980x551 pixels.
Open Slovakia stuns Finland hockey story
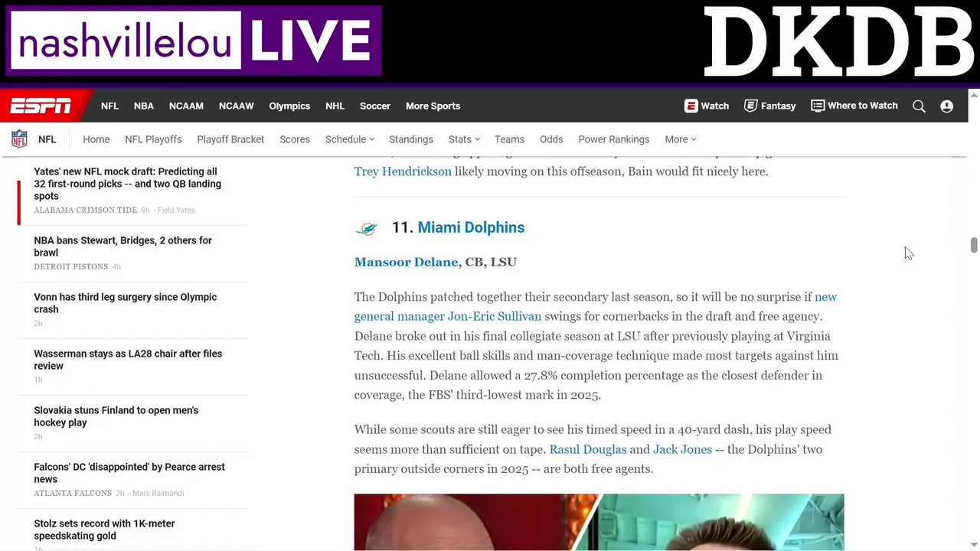point(116,416)
